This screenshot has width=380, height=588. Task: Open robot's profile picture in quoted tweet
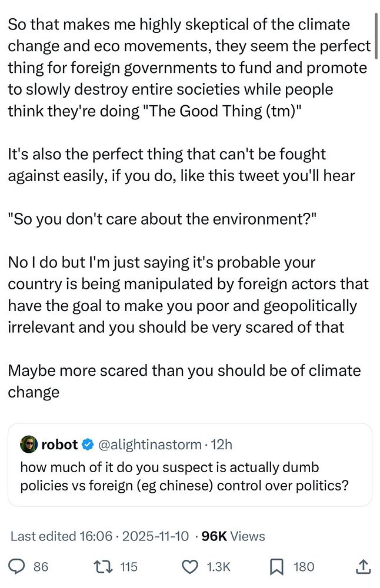(x=28, y=445)
